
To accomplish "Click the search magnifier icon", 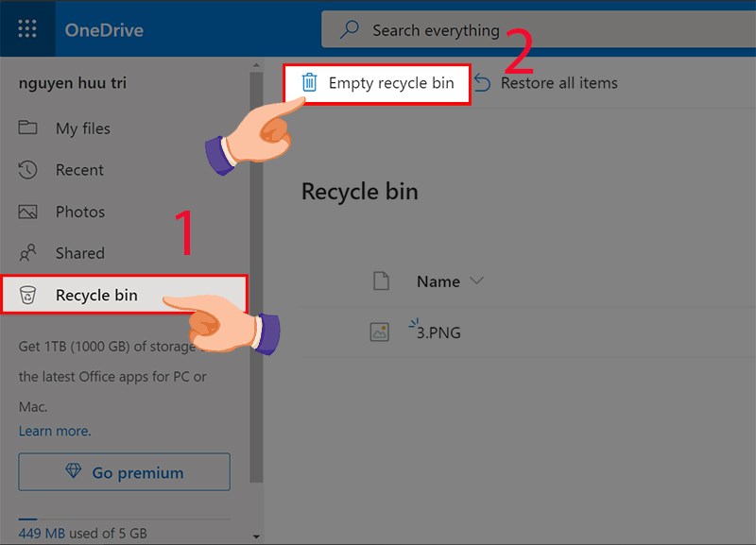I will 349,29.
